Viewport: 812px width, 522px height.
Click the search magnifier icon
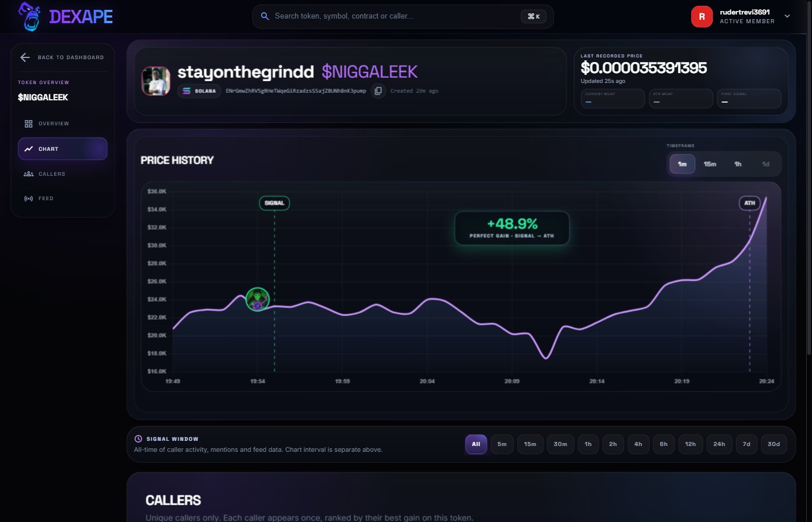264,16
